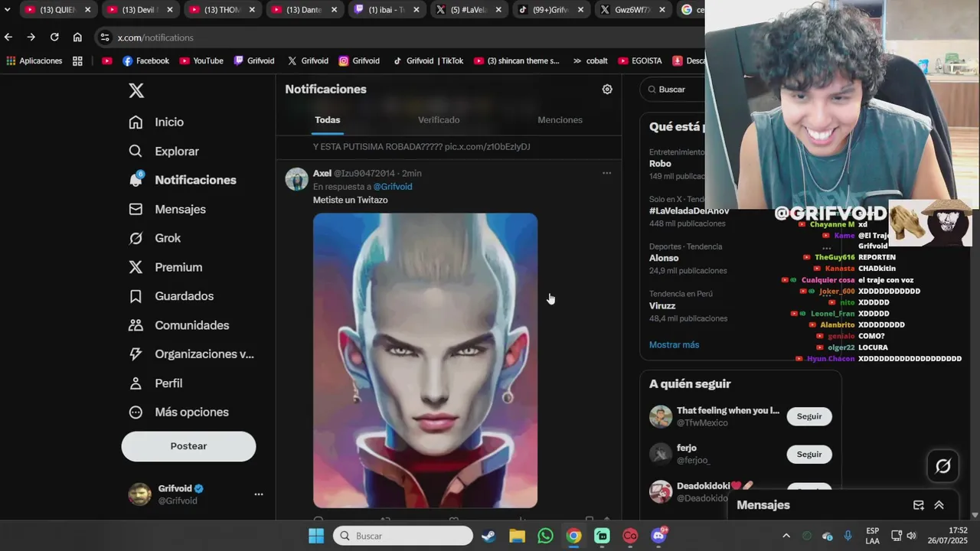This screenshot has width=980, height=551.
Task: Click the Windows taskbar Buscar box
Action: click(x=403, y=536)
